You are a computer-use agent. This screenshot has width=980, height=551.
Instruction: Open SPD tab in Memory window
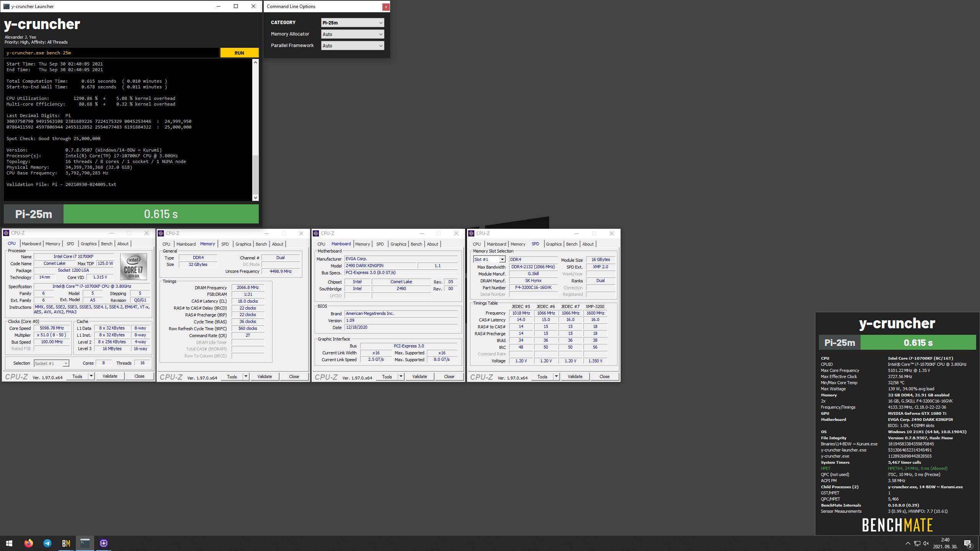tap(225, 244)
